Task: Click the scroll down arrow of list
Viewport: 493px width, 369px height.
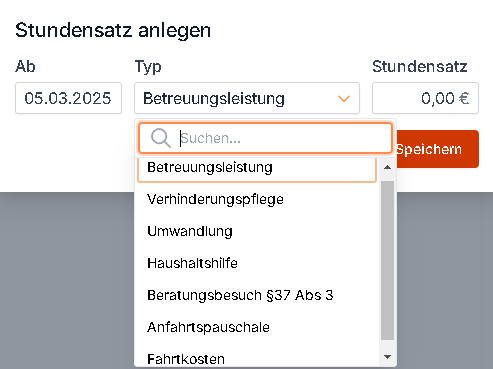Action: pos(387,357)
